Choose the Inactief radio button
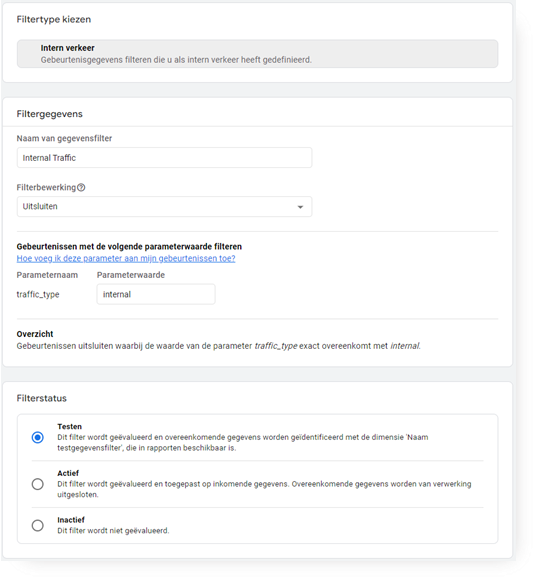 coord(38,526)
